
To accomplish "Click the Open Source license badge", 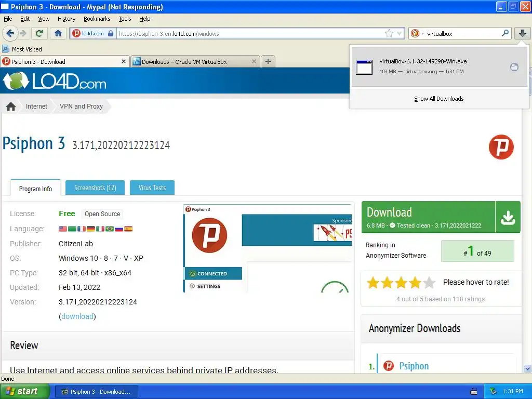I will pyautogui.click(x=102, y=214).
